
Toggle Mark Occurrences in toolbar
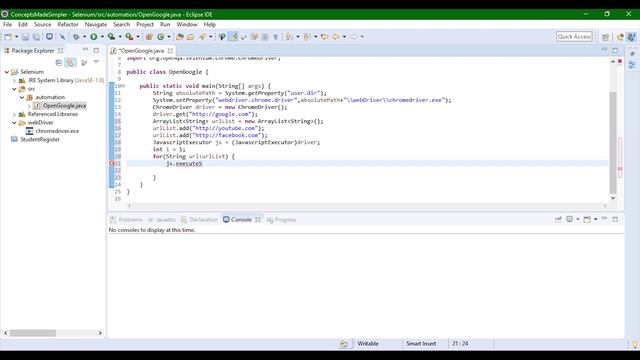pos(233,37)
